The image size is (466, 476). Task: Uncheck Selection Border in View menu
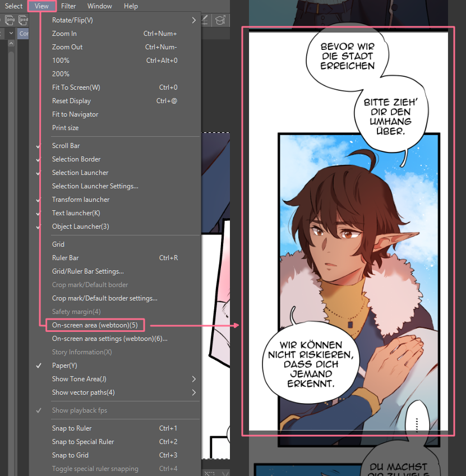[x=76, y=159]
